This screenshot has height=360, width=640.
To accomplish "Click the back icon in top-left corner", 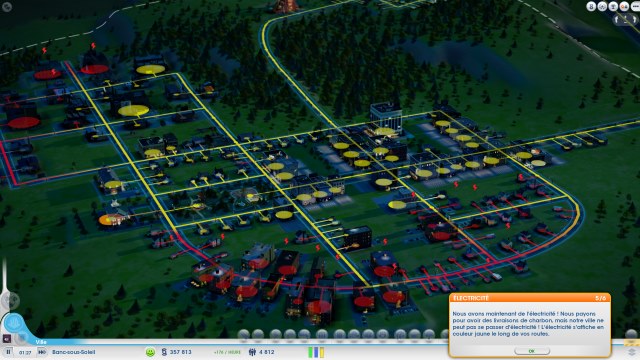I will point(7,7).
